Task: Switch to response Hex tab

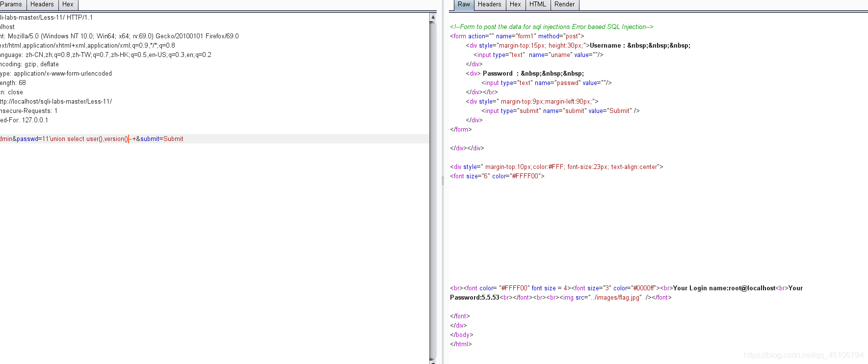Action: tap(516, 4)
